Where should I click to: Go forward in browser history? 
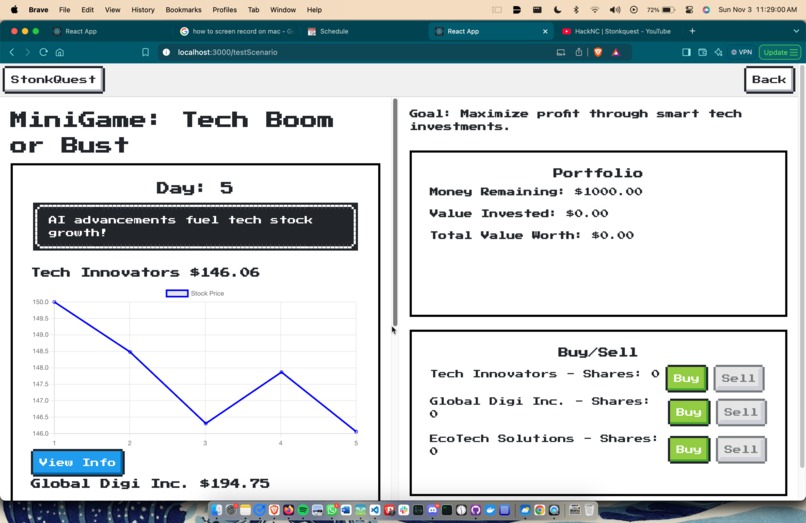point(28,52)
